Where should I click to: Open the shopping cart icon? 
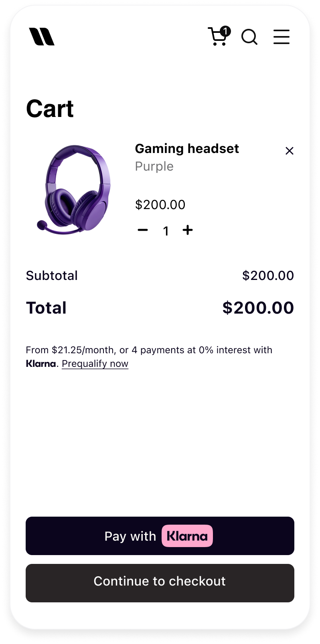coord(217,38)
